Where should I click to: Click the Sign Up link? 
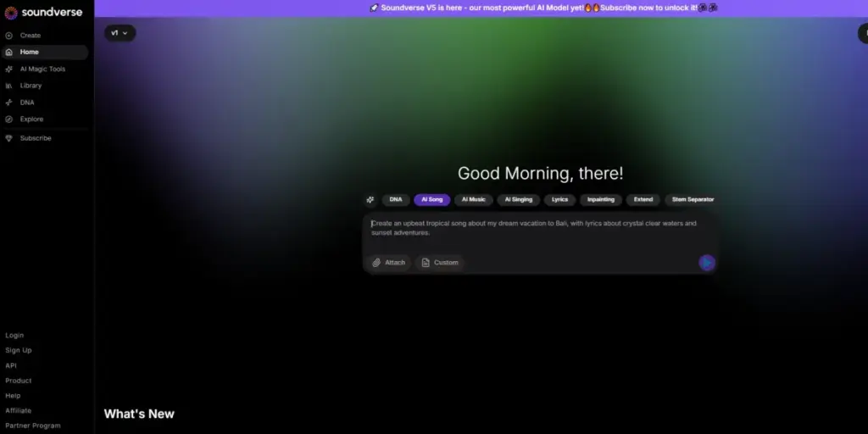pyautogui.click(x=19, y=350)
